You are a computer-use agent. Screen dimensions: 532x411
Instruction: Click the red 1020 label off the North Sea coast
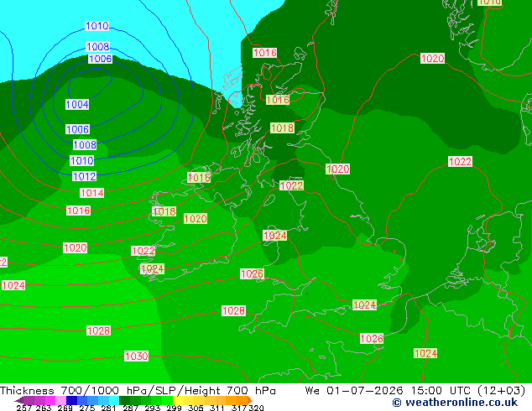(x=337, y=169)
